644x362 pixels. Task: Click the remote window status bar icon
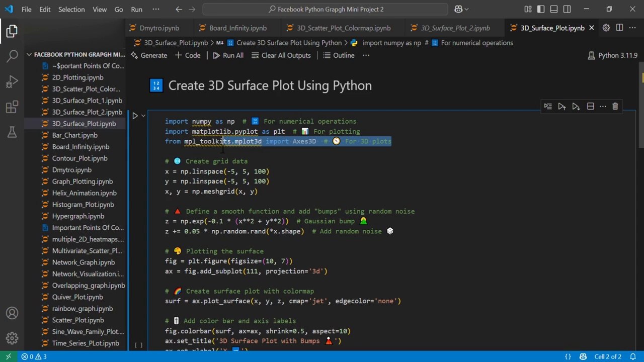click(8, 356)
